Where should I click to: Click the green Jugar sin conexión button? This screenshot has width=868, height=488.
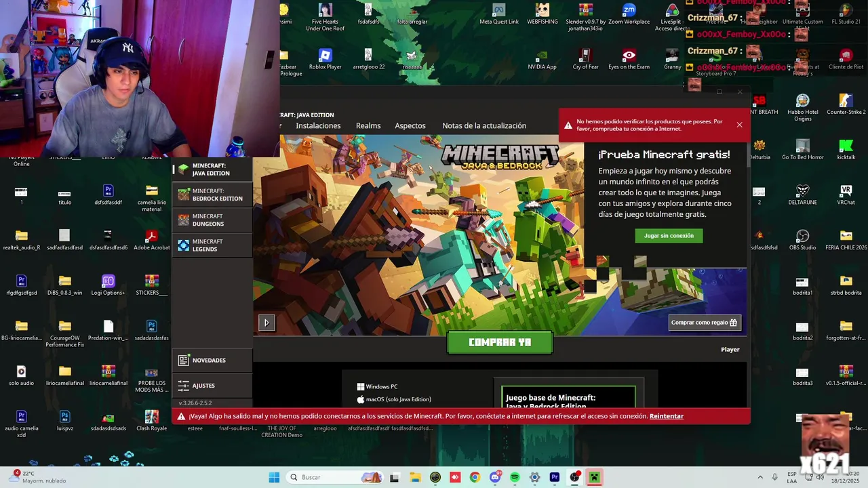pyautogui.click(x=669, y=236)
